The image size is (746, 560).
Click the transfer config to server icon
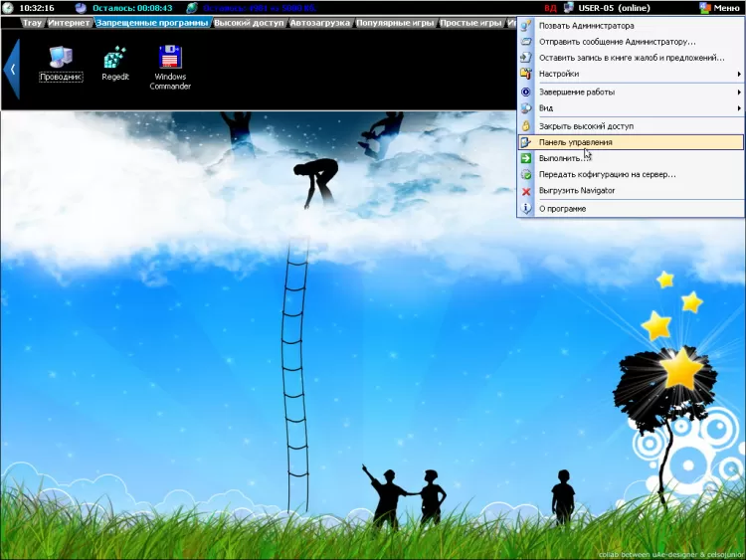pyautogui.click(x=526, y=175)
